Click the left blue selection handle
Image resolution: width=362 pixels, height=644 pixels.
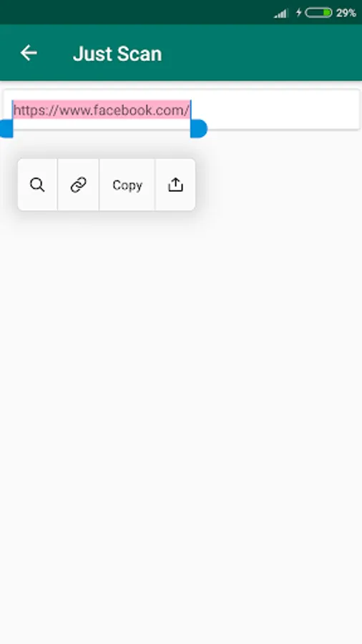(6, 129)
